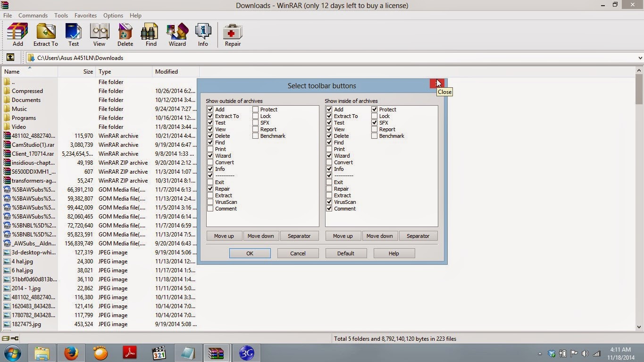The height and width of the screenshot is (362, 644).
Task: Uncheck SFX under Show inside of archives
Action: tap(374, 123)
